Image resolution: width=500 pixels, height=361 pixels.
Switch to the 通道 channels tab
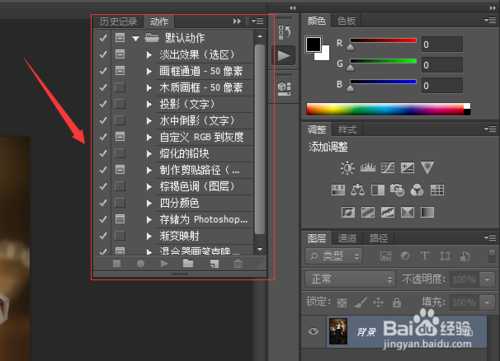pos(347,238)
